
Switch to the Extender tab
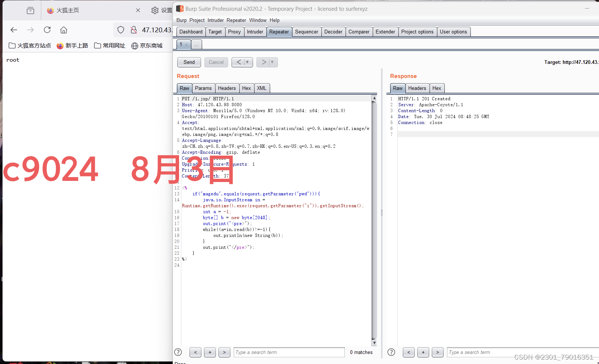(x=385, y=32)
